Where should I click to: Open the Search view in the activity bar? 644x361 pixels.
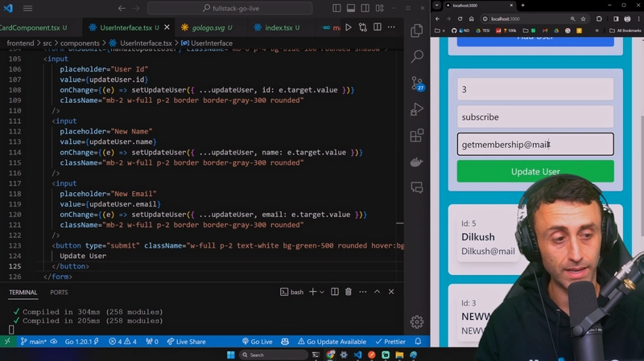coord(417,56)
